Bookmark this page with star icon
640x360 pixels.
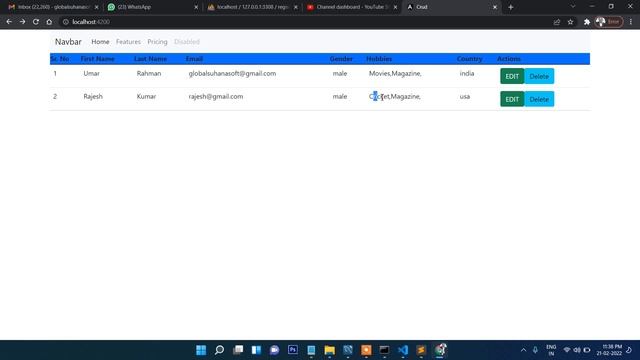[570, 22]
